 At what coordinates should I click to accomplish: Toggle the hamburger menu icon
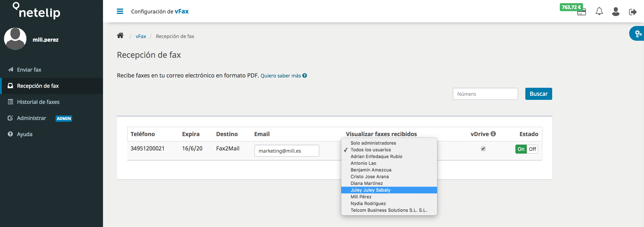pos(120,11)
